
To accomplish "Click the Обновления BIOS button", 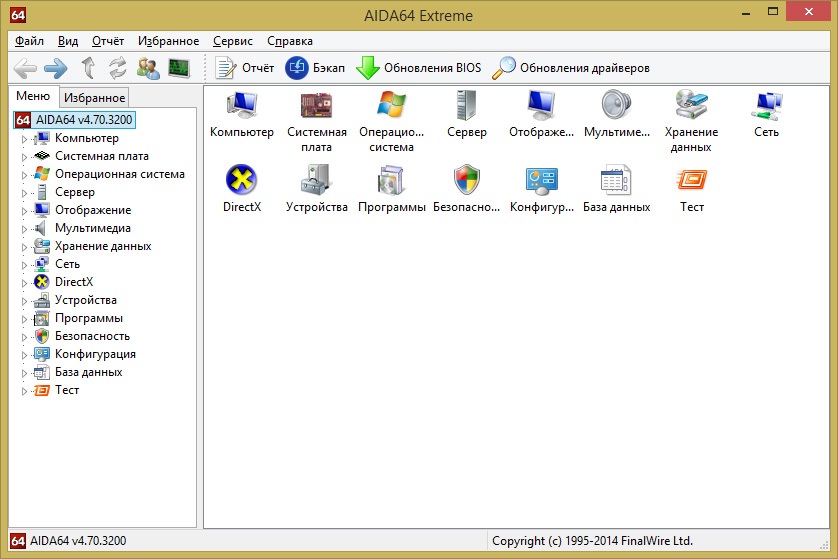I will click(x=419, y=68).
